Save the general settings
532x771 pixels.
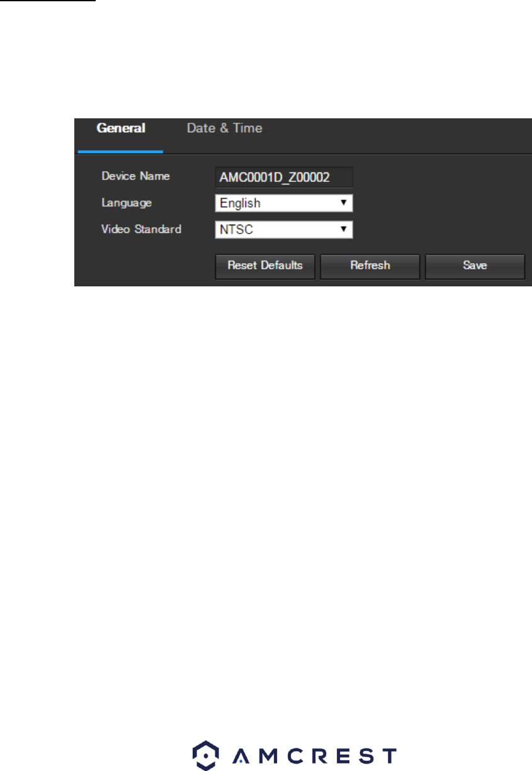point(475,266)
